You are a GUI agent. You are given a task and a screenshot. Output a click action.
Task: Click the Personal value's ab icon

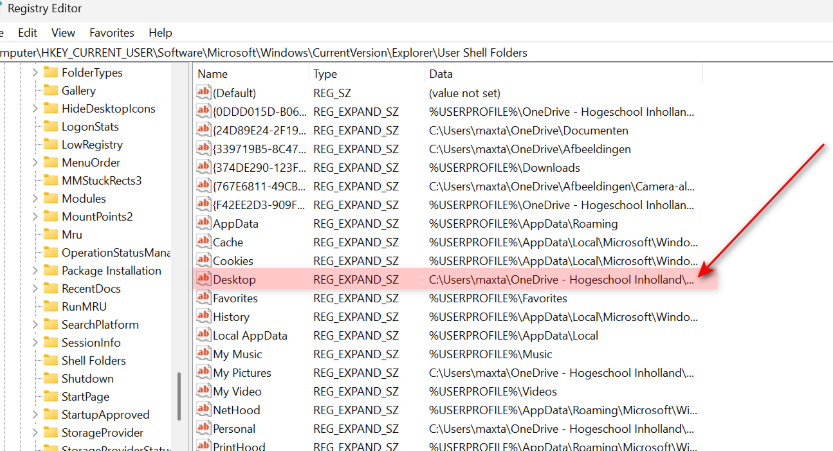203,428
